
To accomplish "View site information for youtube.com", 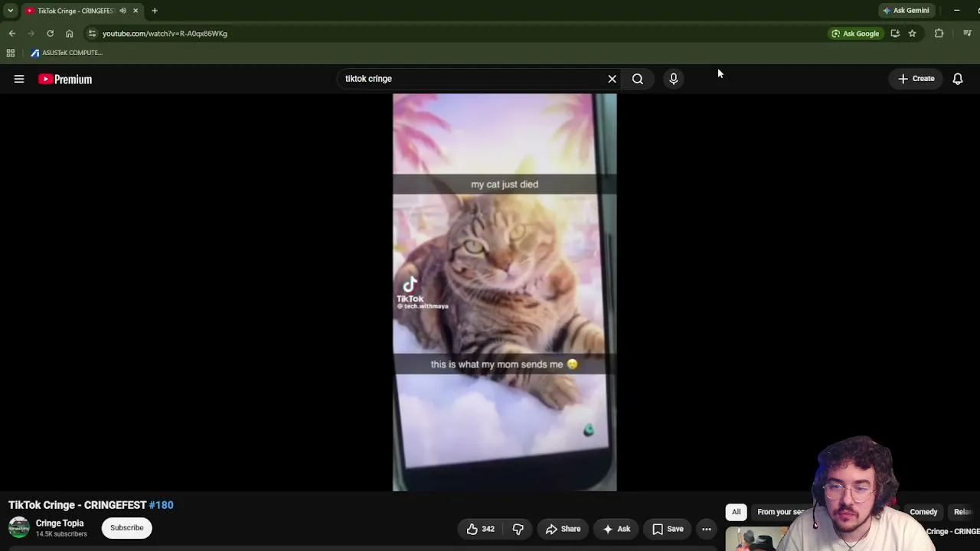I will (92, 34).
